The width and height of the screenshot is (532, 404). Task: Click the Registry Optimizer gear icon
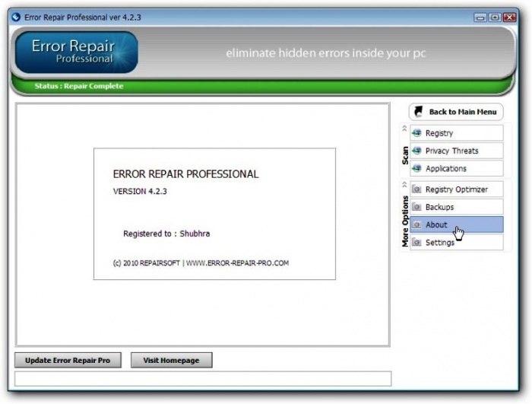pyautogui.click(x=416, y=189)
